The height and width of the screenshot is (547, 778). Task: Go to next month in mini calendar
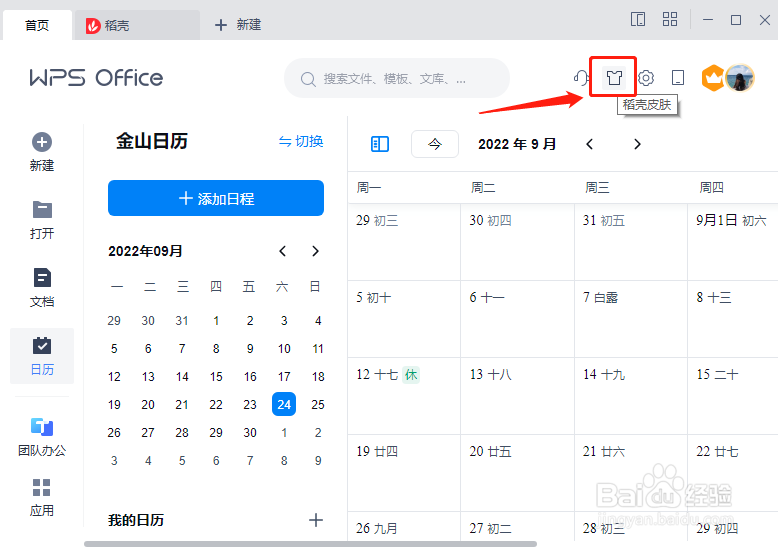pyautogui.click(x=315, y=251)
